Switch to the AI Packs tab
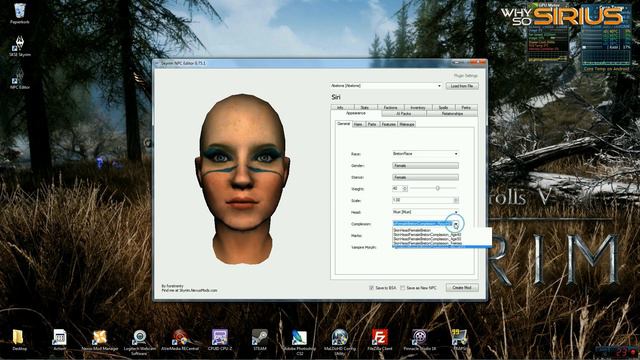 pyautogui.click(x=404, y=114)
